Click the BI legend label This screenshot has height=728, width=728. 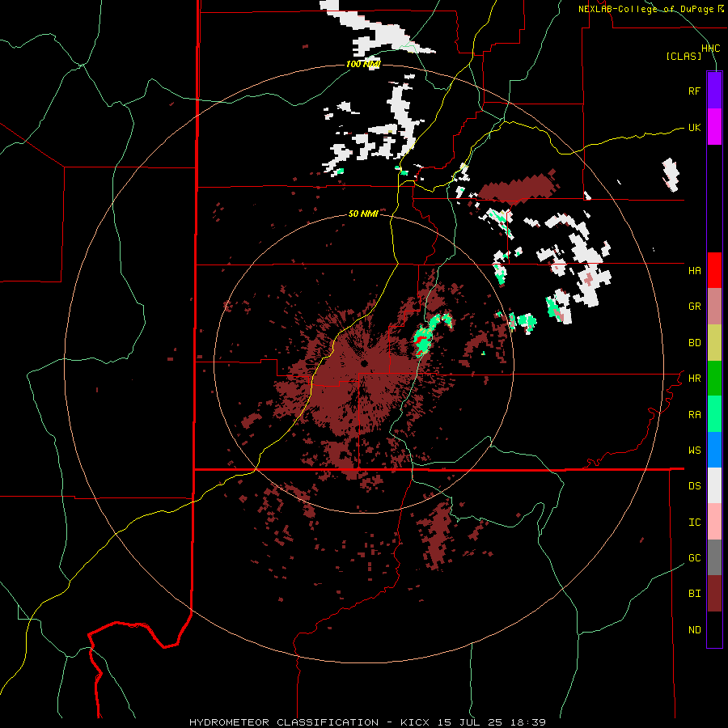pyautogui.click(x=694, y=594)
